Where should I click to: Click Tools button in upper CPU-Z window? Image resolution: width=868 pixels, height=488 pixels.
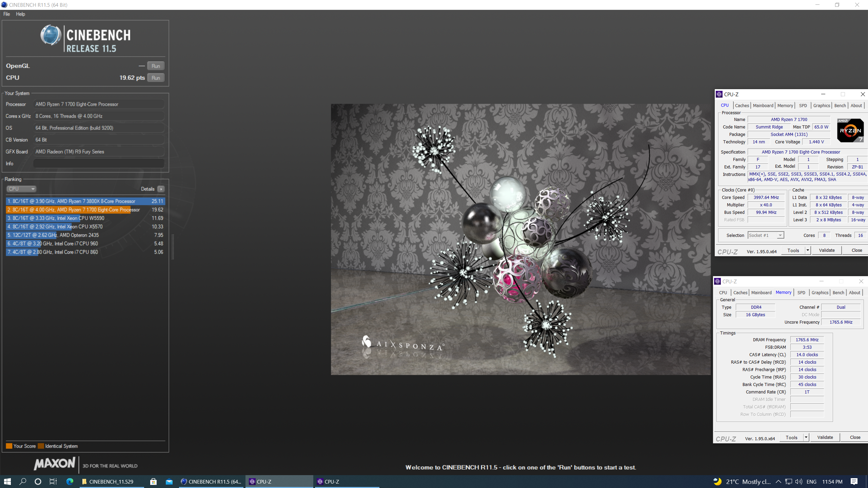pyautogui.click(x=793, y=250)
